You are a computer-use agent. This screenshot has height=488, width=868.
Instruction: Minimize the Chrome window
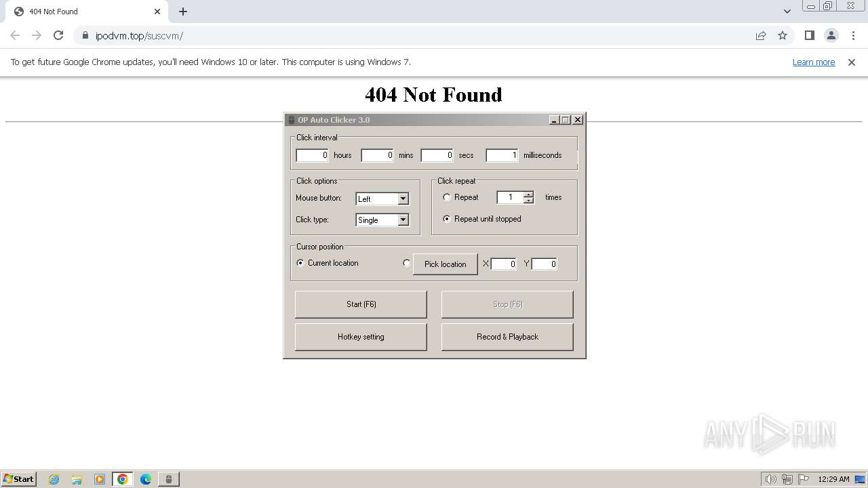[812, 6]
